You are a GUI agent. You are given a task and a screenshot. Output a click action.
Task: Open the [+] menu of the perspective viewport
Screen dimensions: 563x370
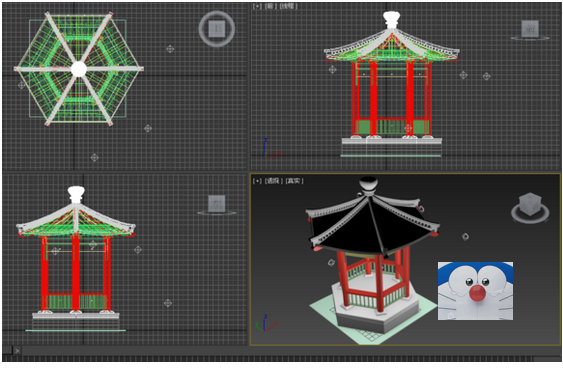tap(257, 181)
